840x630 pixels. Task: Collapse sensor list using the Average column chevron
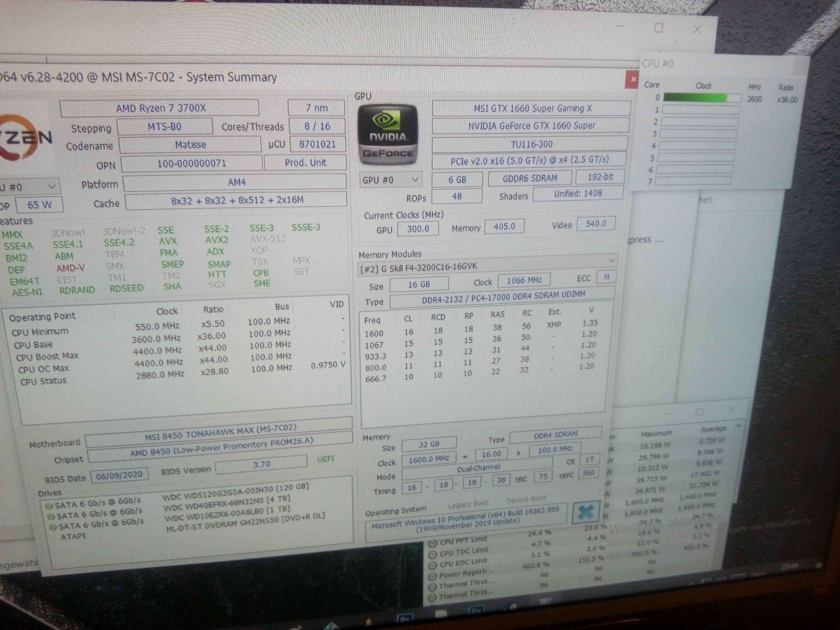coord(738,426)
